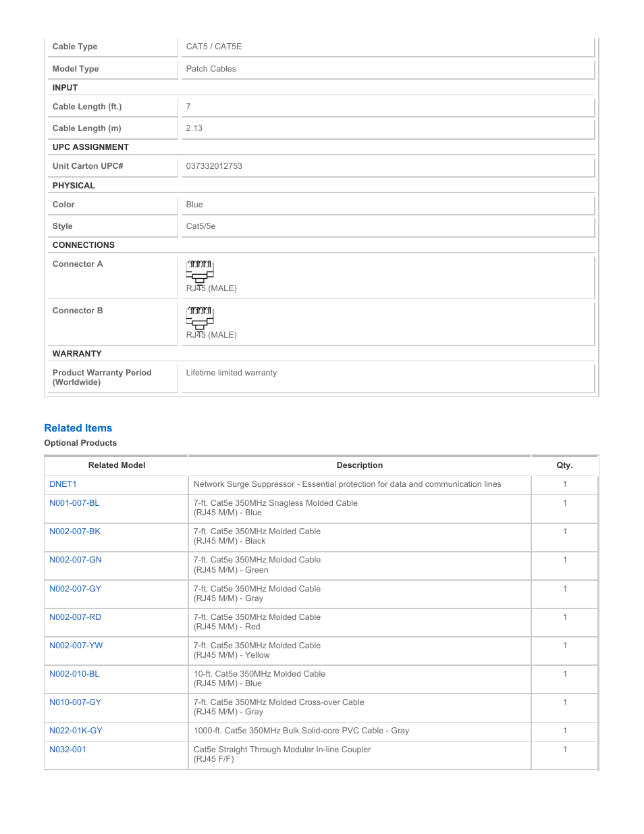Click the Blue color value
Image resolution: width=644 pixels, height=834 pixels.
pyautogui.click(x=194, y=205)
